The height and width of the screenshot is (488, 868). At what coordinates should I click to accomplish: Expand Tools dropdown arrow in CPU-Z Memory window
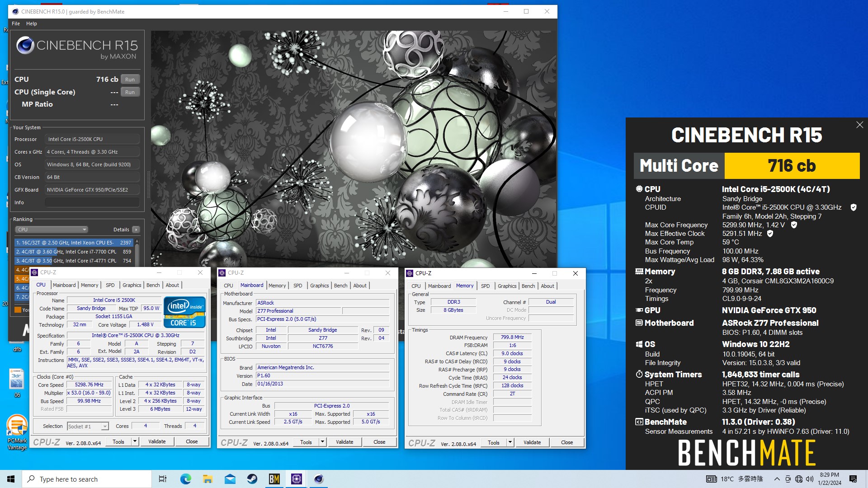click(x=510, y=442)
